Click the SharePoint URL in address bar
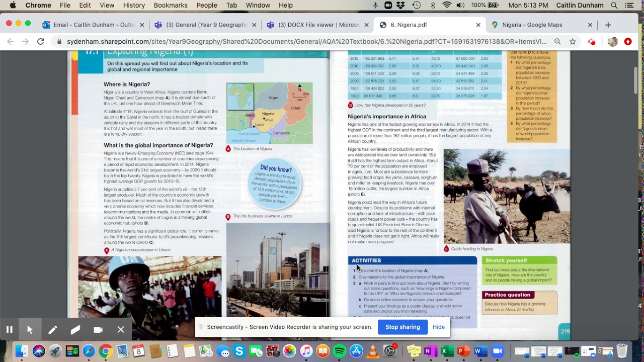The height and width of the screenshot is (362, 644). (x=306, y=42)
